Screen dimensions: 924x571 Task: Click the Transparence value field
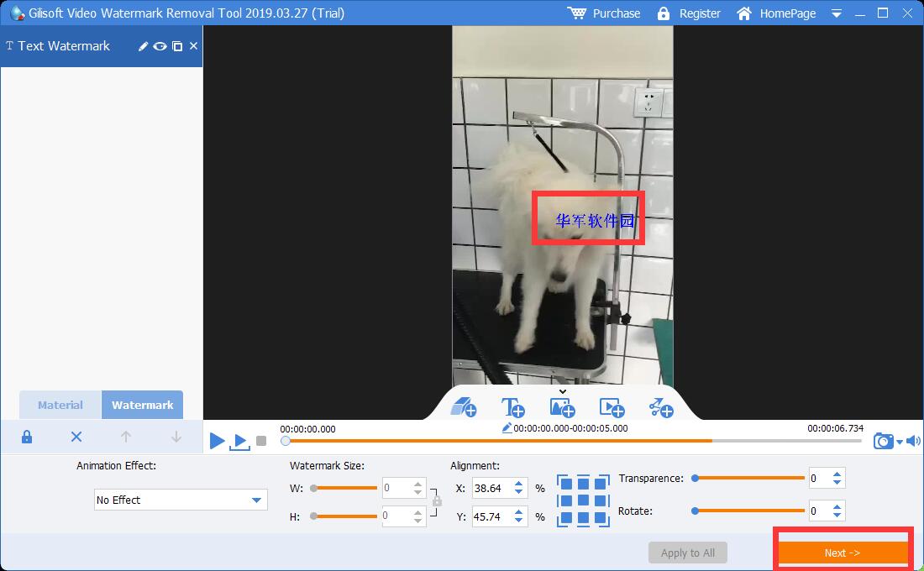(x=820, y=478)
